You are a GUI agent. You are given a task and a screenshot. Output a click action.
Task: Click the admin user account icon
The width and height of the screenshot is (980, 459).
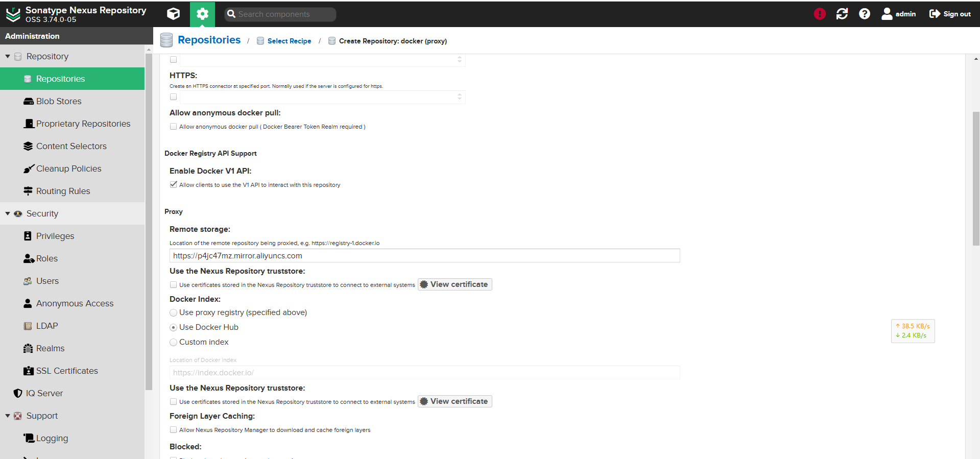coord(887,14)
